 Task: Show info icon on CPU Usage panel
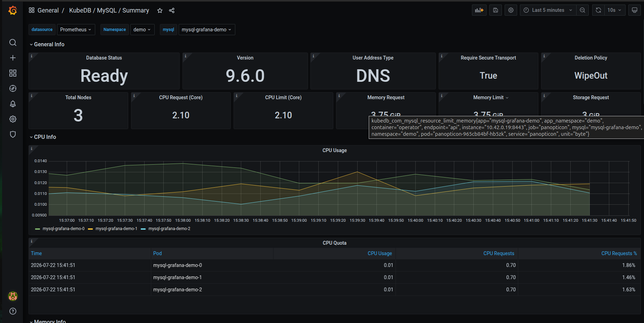32,149
